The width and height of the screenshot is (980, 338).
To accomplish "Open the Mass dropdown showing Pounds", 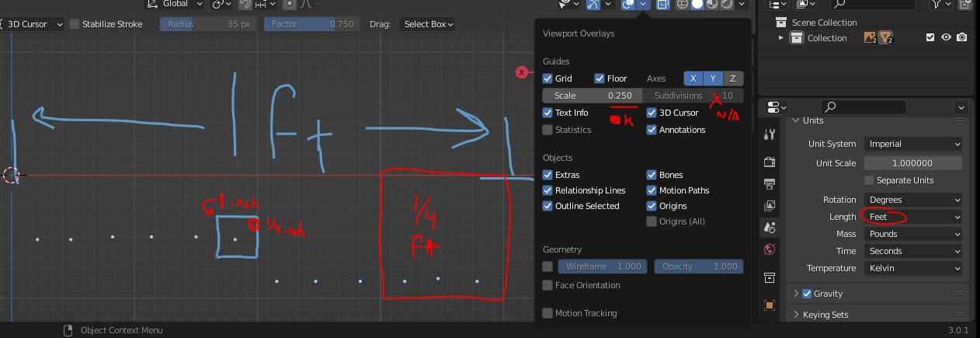I will tap(913, 234).
